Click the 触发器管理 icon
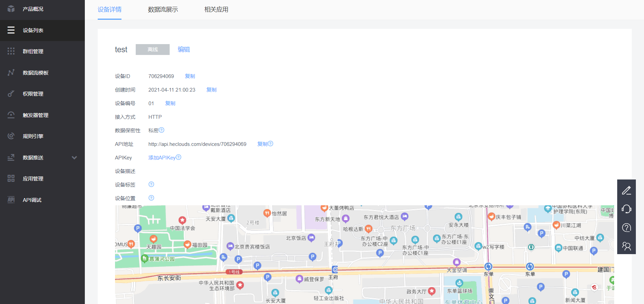This screenshot has width=644, height=304. 11,115
